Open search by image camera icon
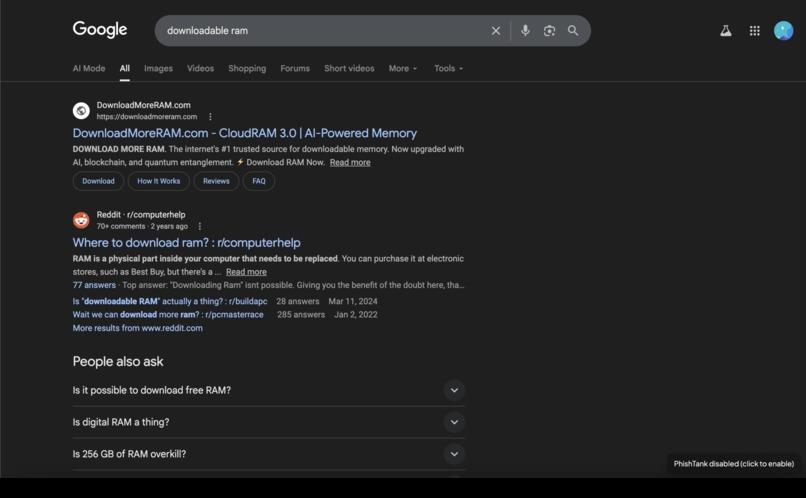806x498 pixels. pos(549,31)
